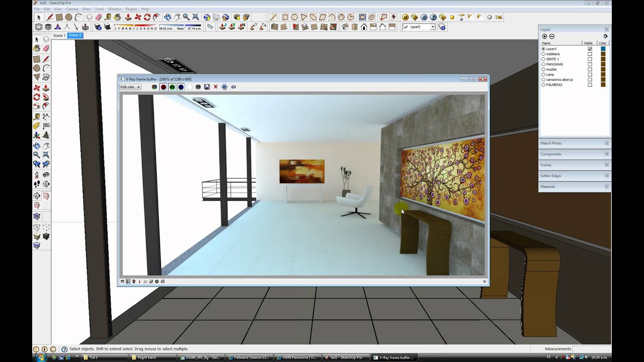Enable visibility for Lamp layer
644x362 pixels.
(x=590, y=74)
